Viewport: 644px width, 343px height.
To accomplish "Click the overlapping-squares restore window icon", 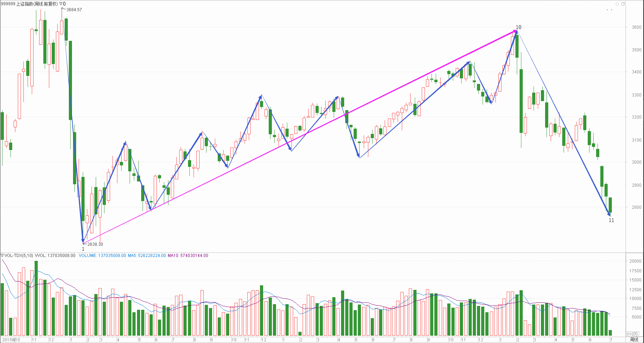I will [623, 4].
